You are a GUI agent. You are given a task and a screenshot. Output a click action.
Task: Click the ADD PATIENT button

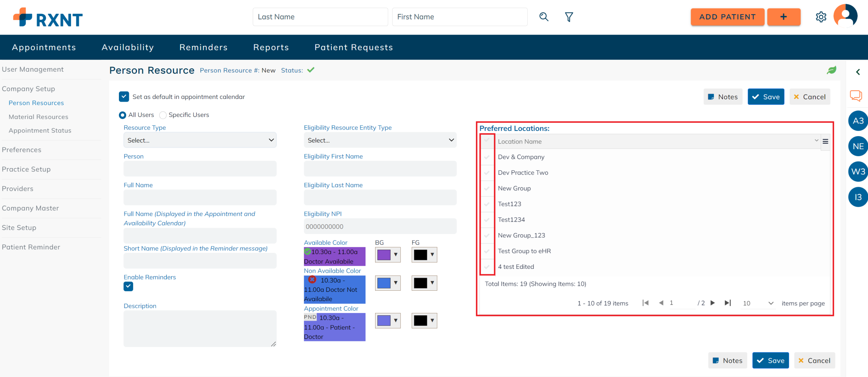(727, 17)
